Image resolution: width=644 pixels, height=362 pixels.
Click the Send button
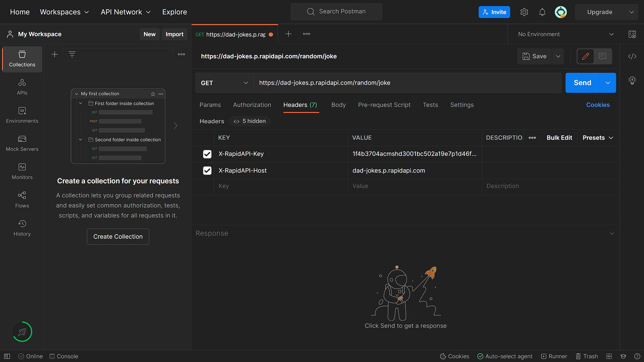tap(582, 83)
